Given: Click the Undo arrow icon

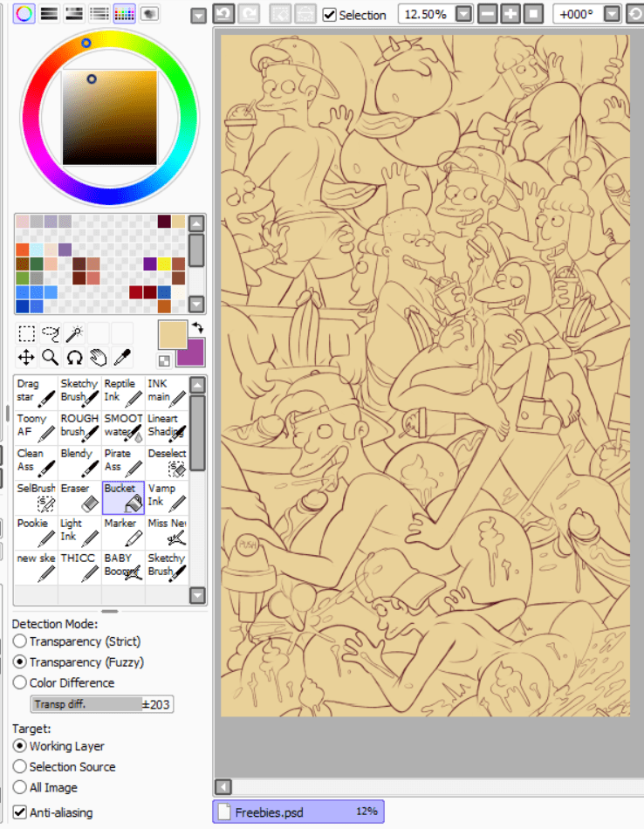Looking at the screenshot, I should [223, 14].
